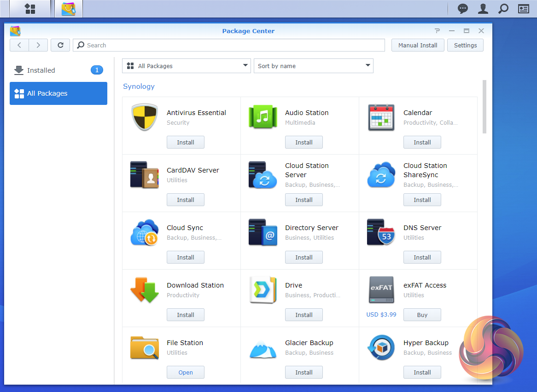Install Cloud Sync
Image resolution: width=537 pixels, height=392 pixels.
185,257
